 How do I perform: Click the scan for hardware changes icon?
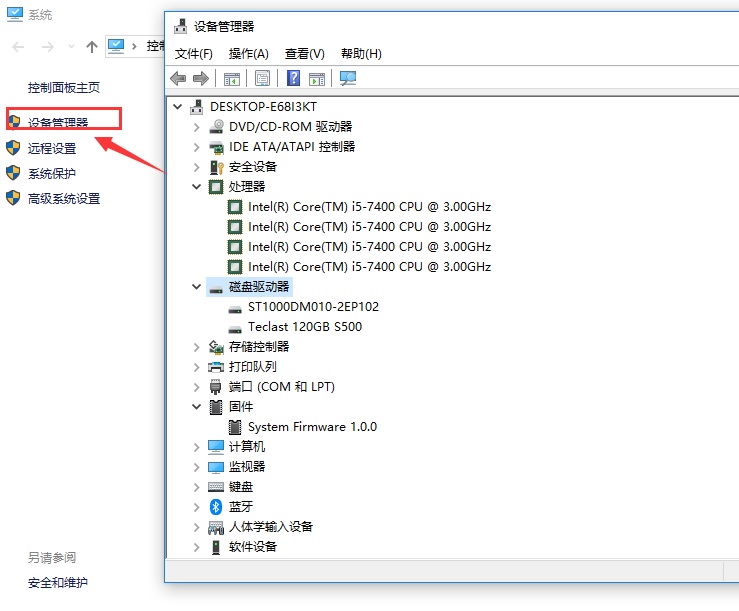point(348,78)
